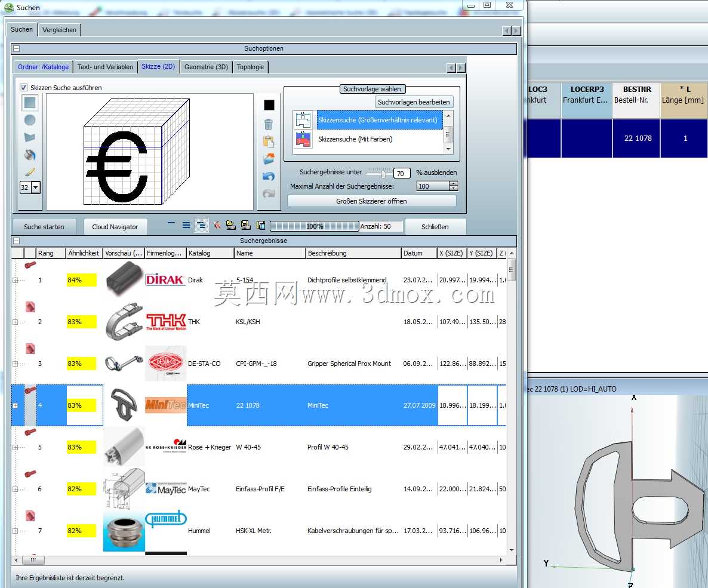708x588 pixels.
Task: Click the 70 percent threshold field
Action: pos(401,174)
